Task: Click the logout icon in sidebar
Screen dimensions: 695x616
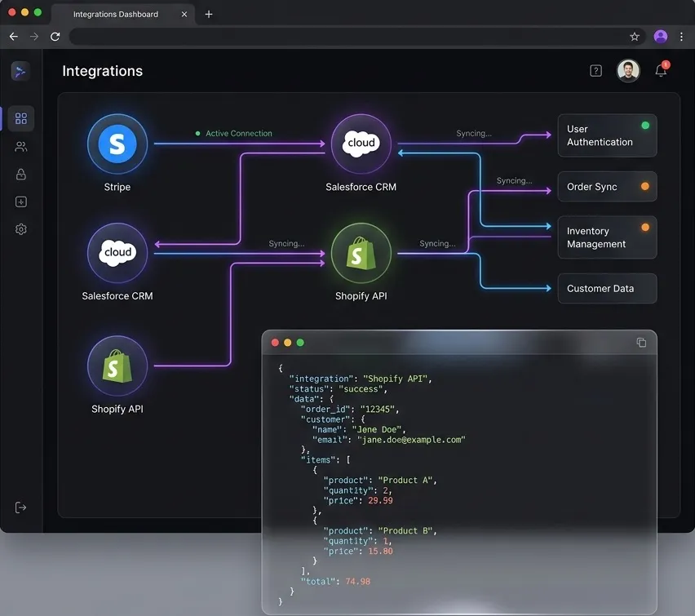Action: point(21,507)
